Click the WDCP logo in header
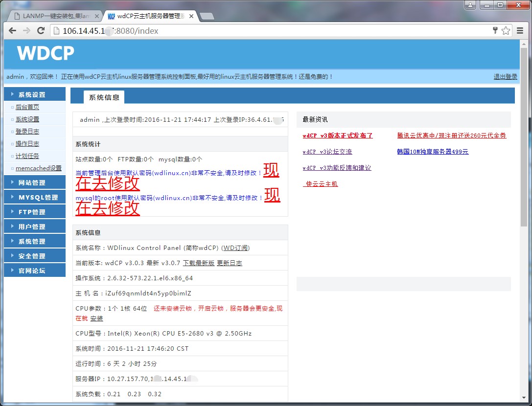This screenshot has height=406, width=532. [x=46, y=53]
